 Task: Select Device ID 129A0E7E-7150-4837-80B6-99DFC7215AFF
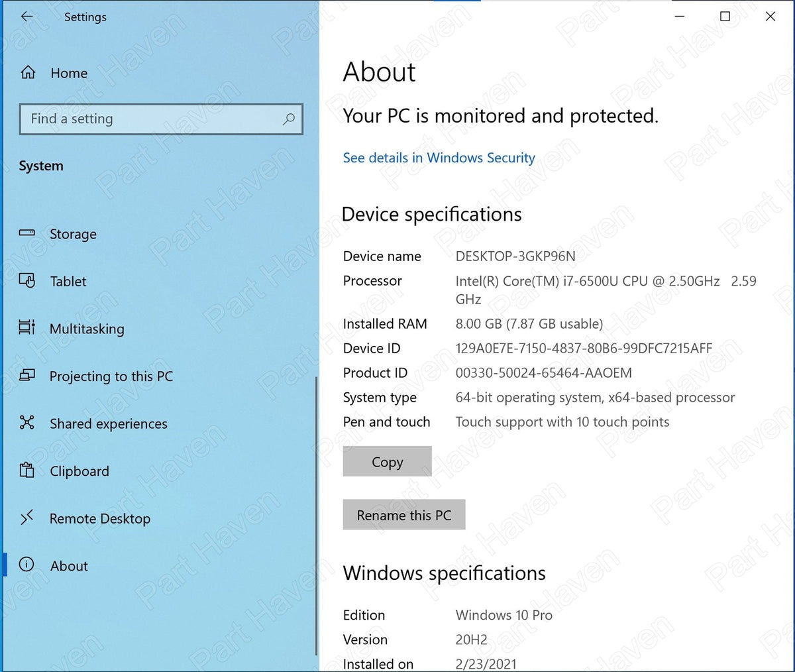pos(584,349)
